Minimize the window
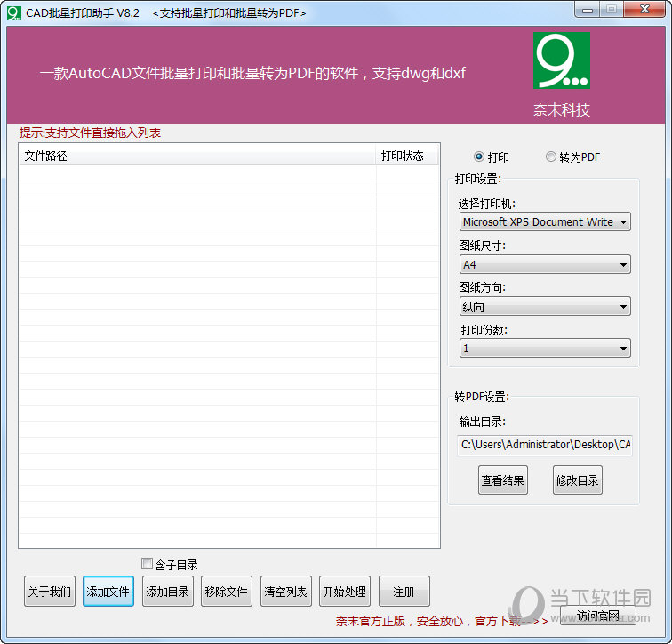672x644 pixels. tap(588, 10)
